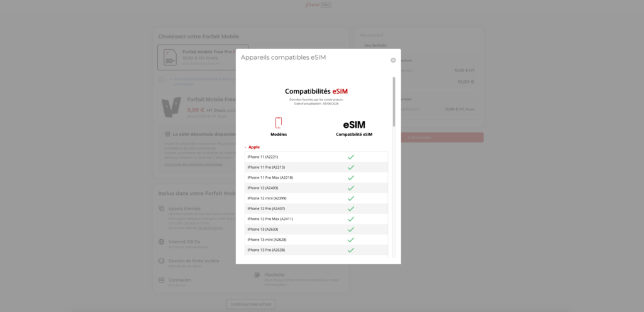Select the 'iPhone 11 Pro (A2215)' row text
Image resolution: width=644 pixels, height=312 pixels.
tap(266, 167)
